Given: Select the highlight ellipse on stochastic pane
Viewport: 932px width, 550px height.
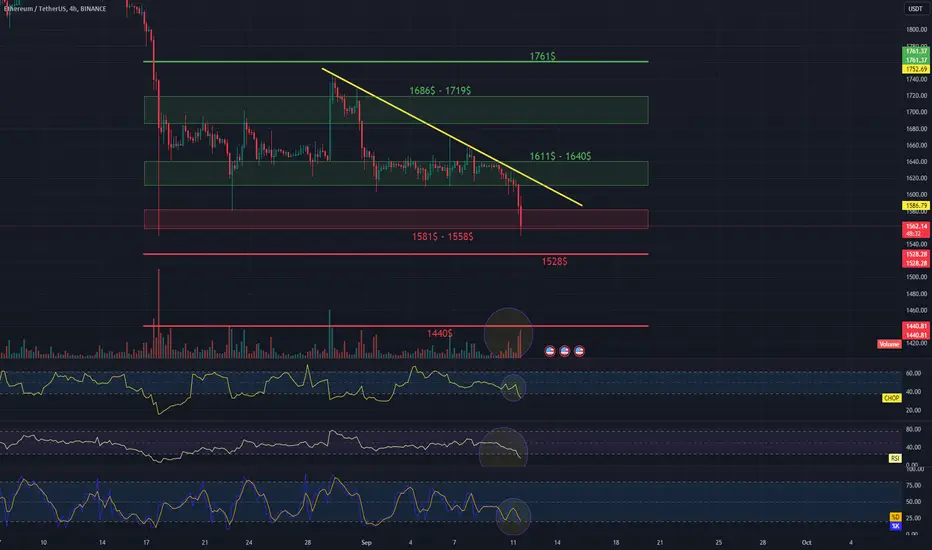Looking at the screenshot, I should (x=513, y=517).
